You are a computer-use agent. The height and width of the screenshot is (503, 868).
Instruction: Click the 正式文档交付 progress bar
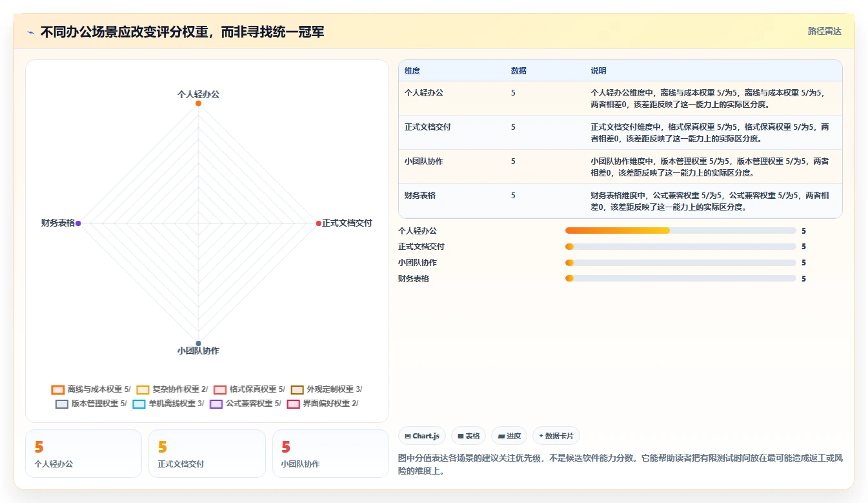pyautogui.click(x=681, y=247)
